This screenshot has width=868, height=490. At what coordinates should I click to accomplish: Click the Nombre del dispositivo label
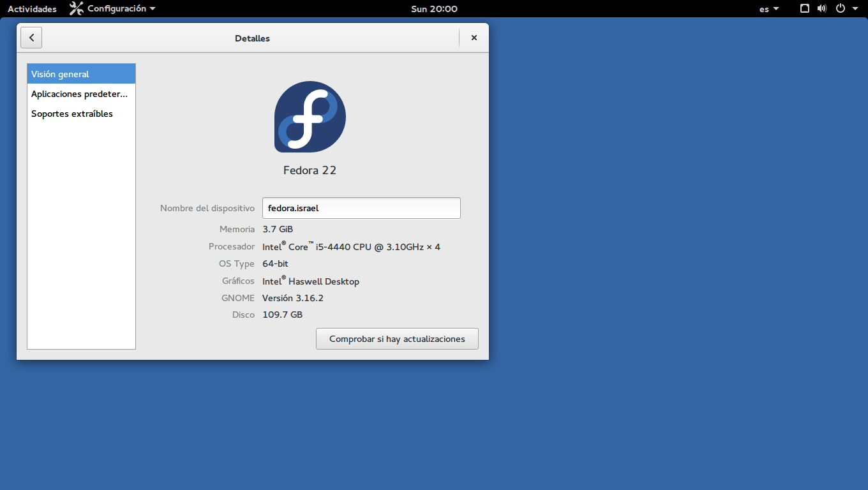pyautogui.click(x=207, y=208)
